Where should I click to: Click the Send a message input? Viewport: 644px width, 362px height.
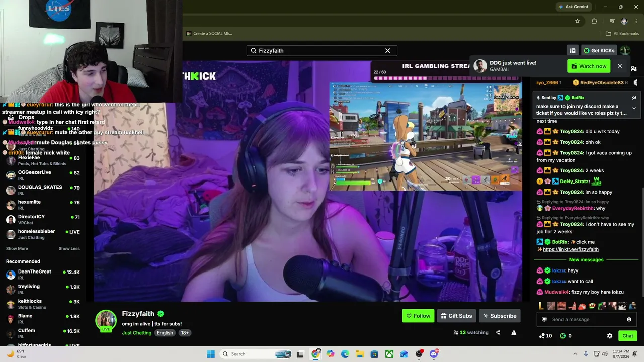[587, 319]
